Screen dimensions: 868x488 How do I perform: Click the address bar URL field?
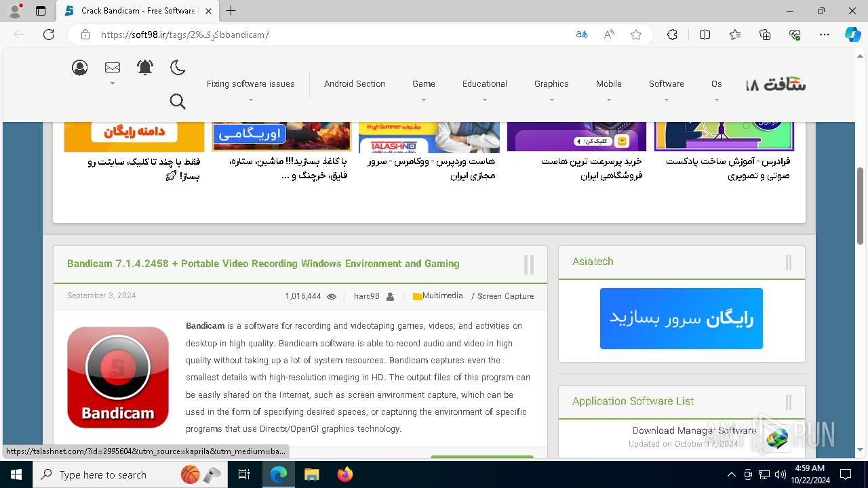[x=332, y=35]
